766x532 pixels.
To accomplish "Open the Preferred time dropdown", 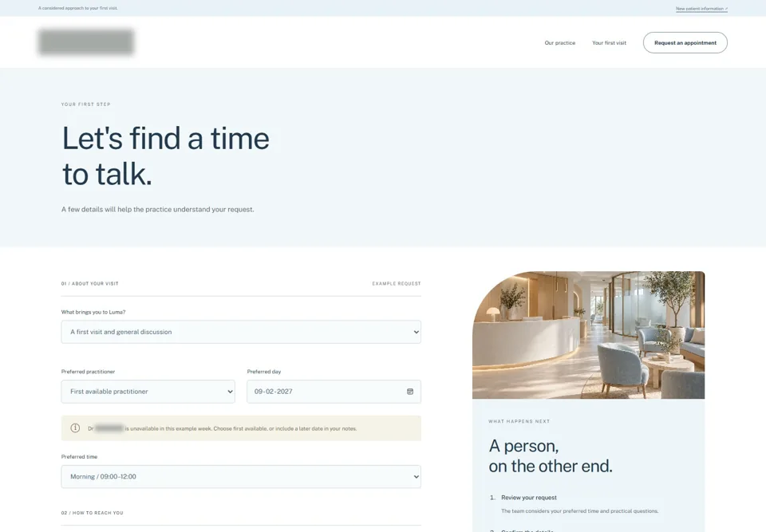I will coord(241,476).
